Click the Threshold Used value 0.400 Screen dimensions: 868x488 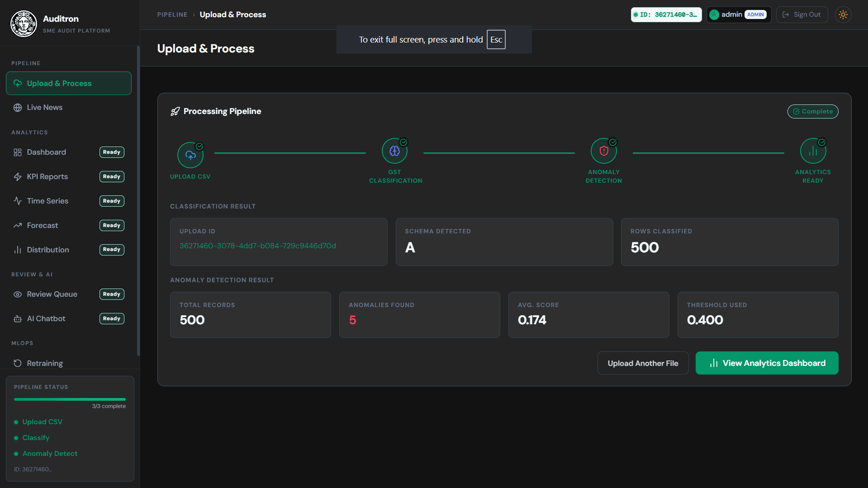point(705,320)
